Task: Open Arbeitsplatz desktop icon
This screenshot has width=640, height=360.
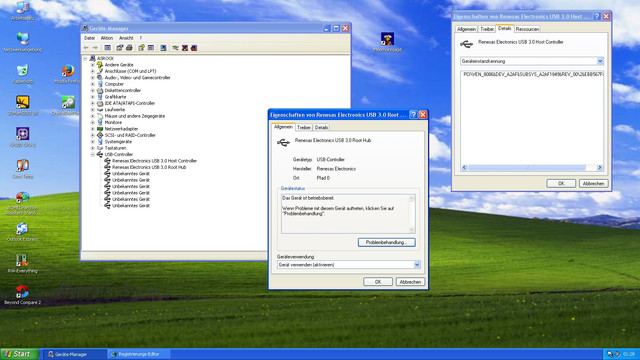Action: pyautogui.click(x=22, y=11)
